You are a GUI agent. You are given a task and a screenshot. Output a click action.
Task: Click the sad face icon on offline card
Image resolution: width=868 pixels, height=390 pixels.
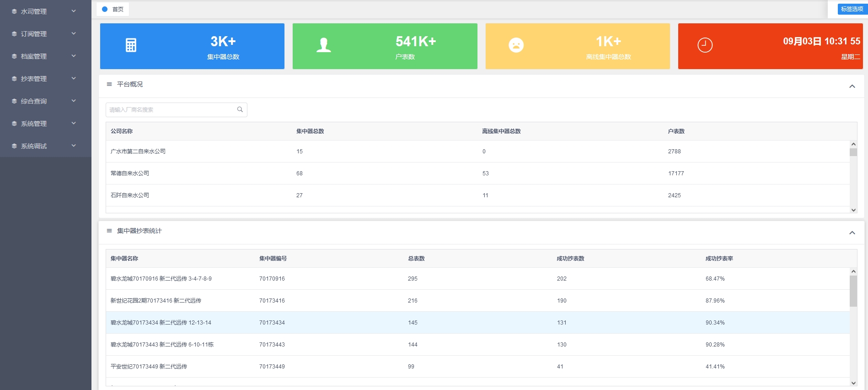click(516, 45)
